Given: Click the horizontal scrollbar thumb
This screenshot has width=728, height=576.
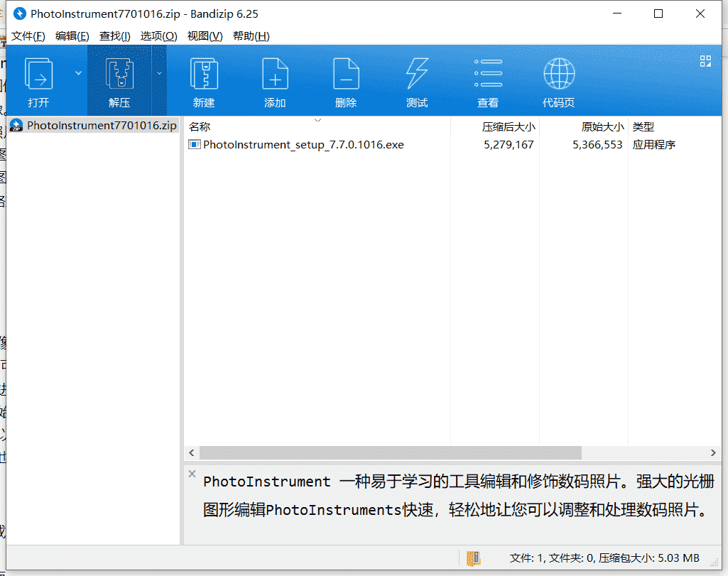Looking at the screenshot, I should pos(391,452).
